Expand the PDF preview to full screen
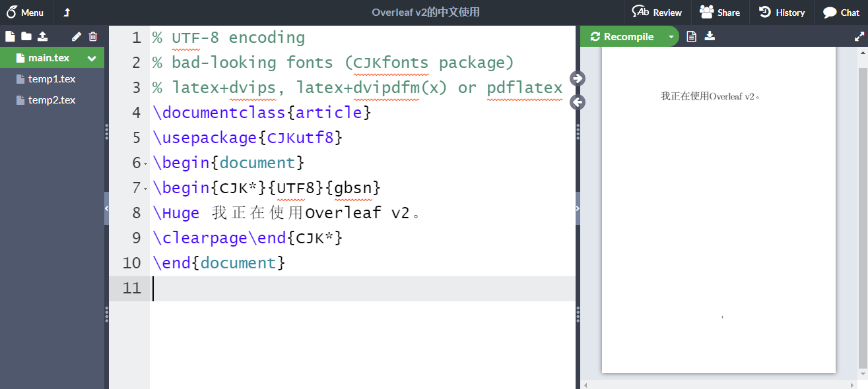The height and width of the screenshot is (389, 868). pyautogui.click(x=859, y=36)
